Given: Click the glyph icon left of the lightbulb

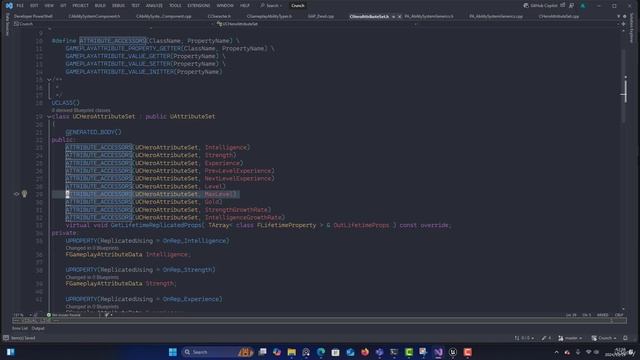Looking at the screenshot, I should click(x=16, y=194).
